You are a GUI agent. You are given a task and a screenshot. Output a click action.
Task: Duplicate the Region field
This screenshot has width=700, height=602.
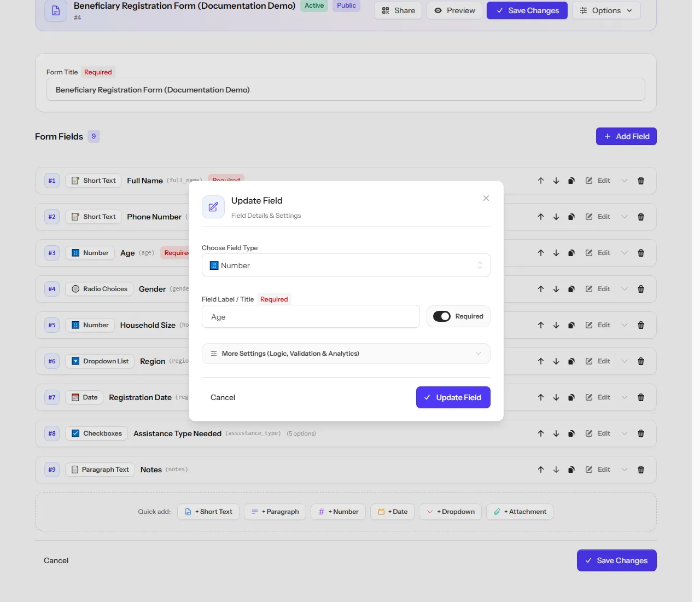(571, 361)
